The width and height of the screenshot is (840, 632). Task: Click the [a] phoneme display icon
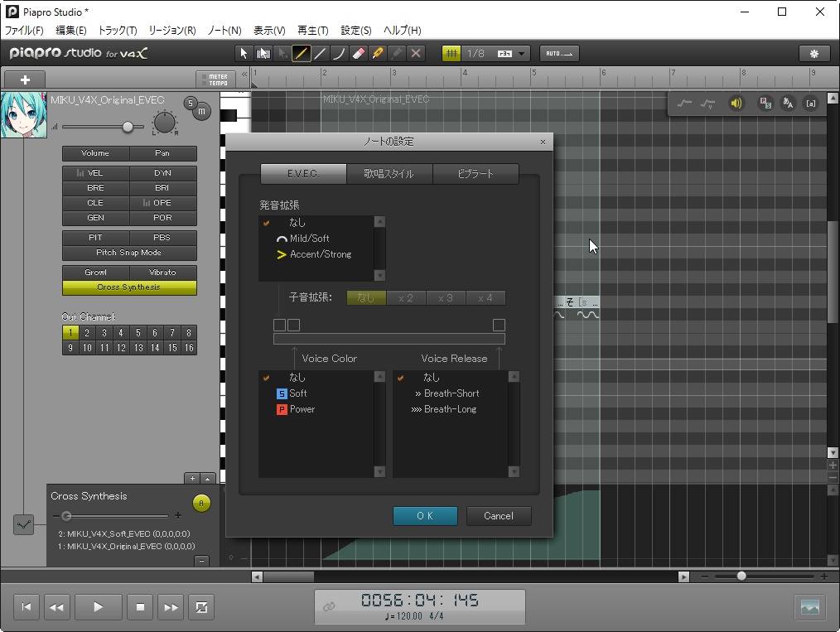(811, 104)
